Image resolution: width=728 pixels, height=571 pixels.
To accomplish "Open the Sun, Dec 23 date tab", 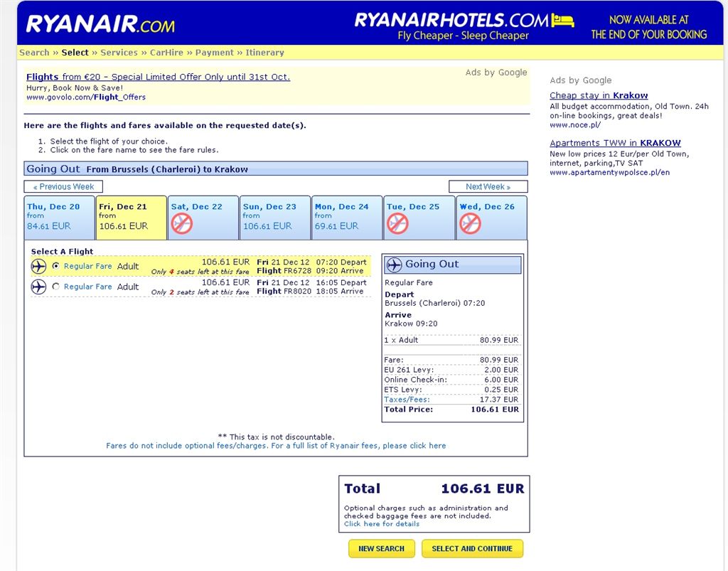I will (x=275, y=218).
